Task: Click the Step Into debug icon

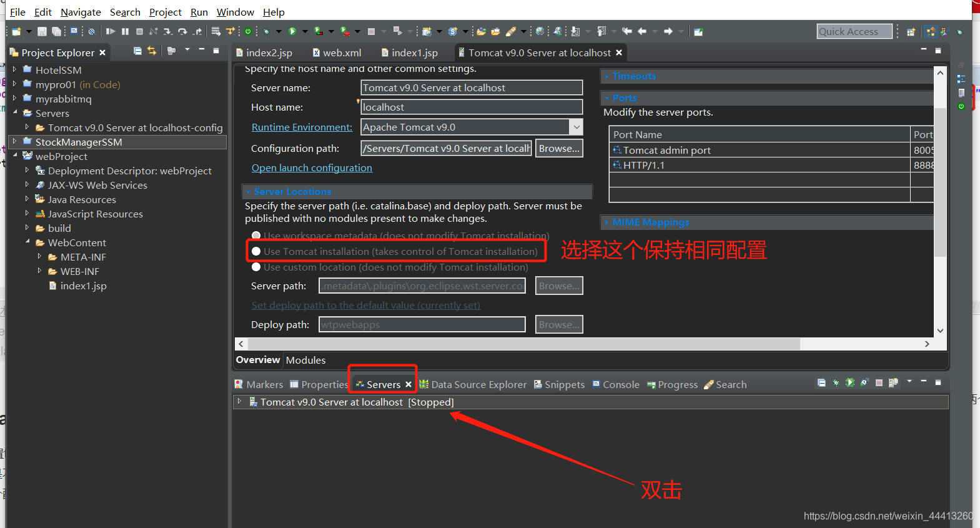Action: [x=168, y=31]
